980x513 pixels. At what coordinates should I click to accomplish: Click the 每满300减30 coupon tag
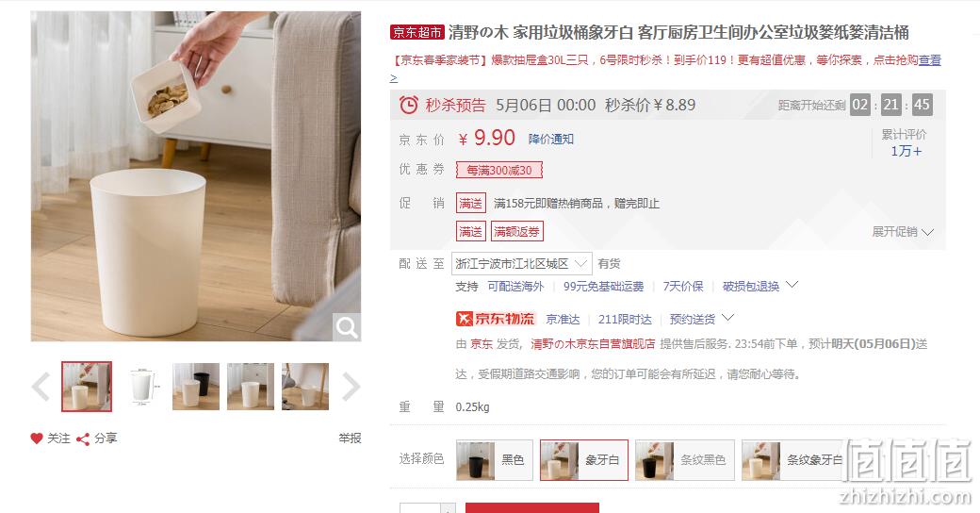[x=498, y=170]
